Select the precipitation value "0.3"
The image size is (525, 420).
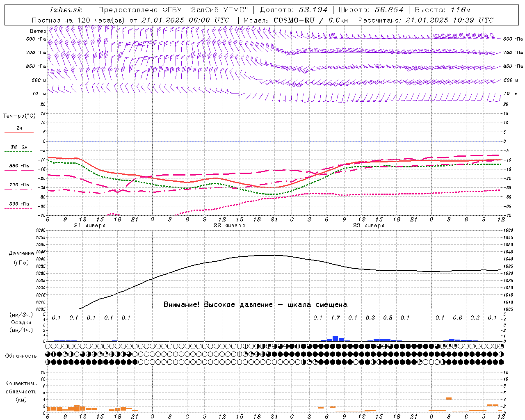(x=370, y=317)
